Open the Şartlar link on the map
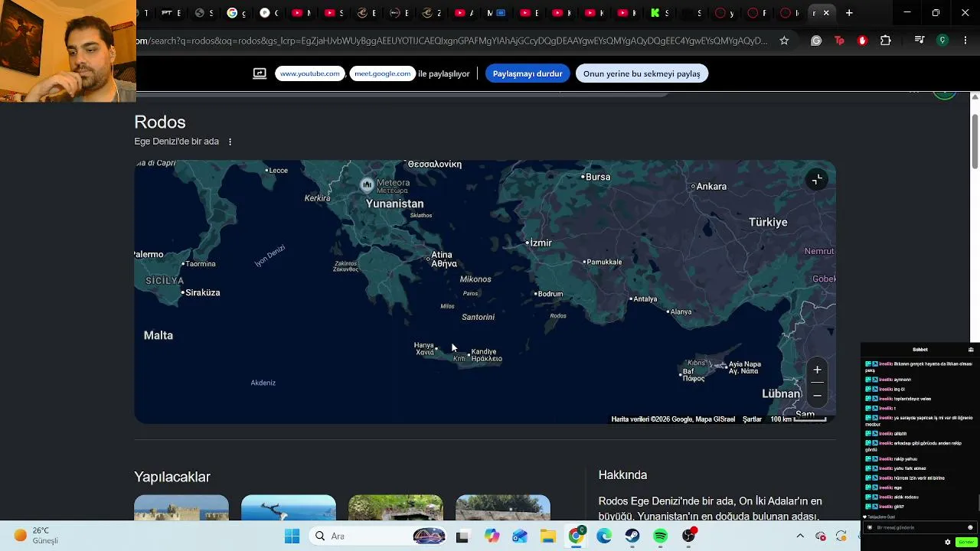 (x=752, y=419)
